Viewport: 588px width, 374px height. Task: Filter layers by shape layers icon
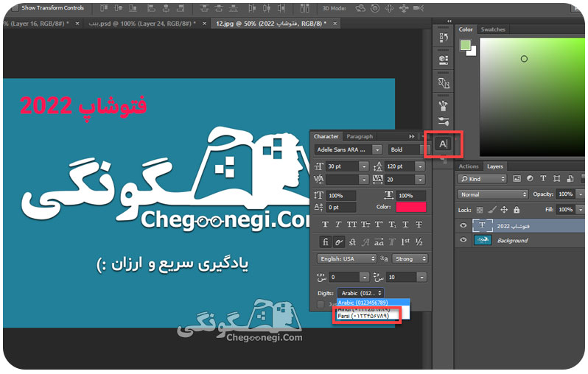[x=557, y=179]
